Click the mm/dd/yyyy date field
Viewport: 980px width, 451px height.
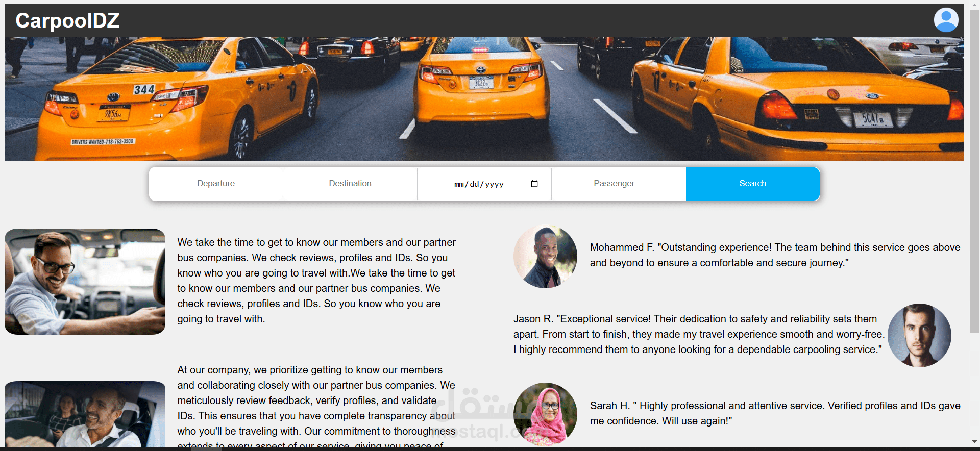click(484, 184)
